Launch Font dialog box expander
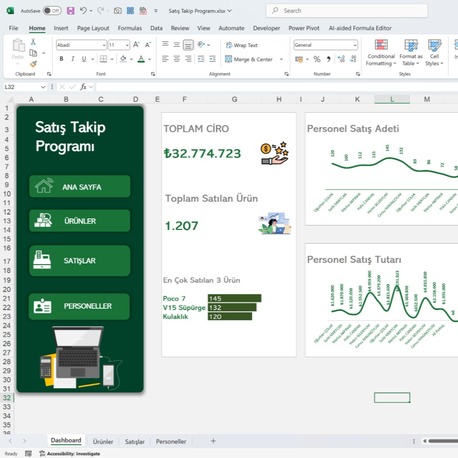Viewport: 458px width, 458px height. click(153, 74)
